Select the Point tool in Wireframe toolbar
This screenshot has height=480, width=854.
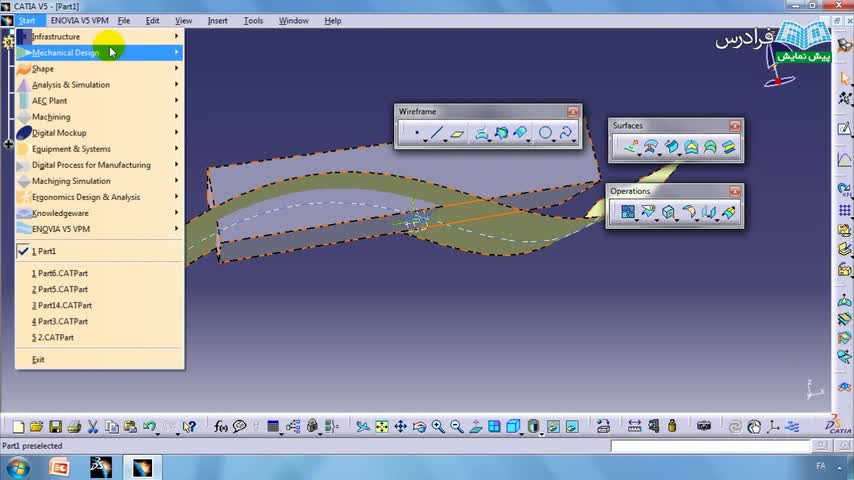click(x=417, y=132)
